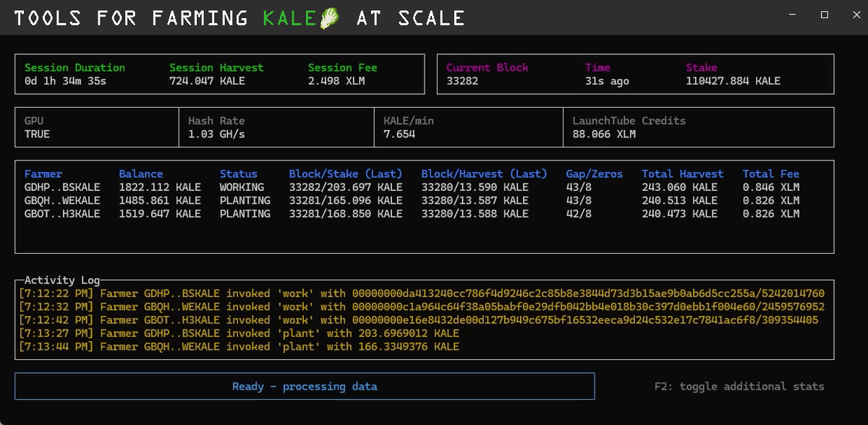Minimize the terminal window
This screenshot has width=868, height=425.
(x=791, y=14)
